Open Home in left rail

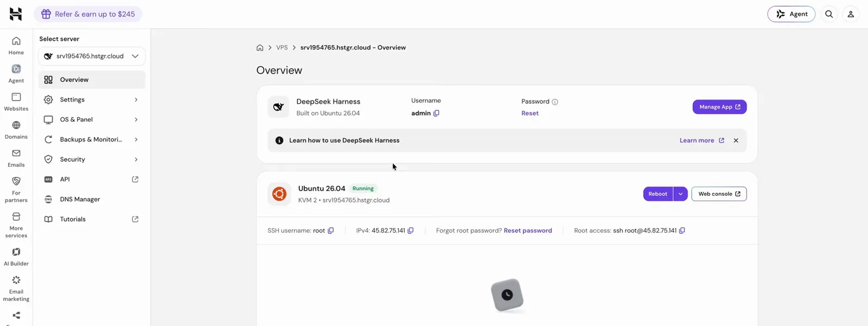[x=16, y=46]
